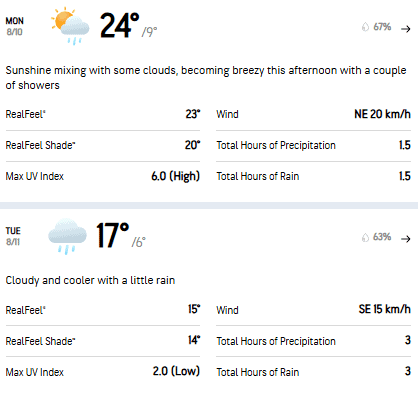
Task: Click the 6.0 (High) Max UV Index value
Action: [x=176, y=176]
